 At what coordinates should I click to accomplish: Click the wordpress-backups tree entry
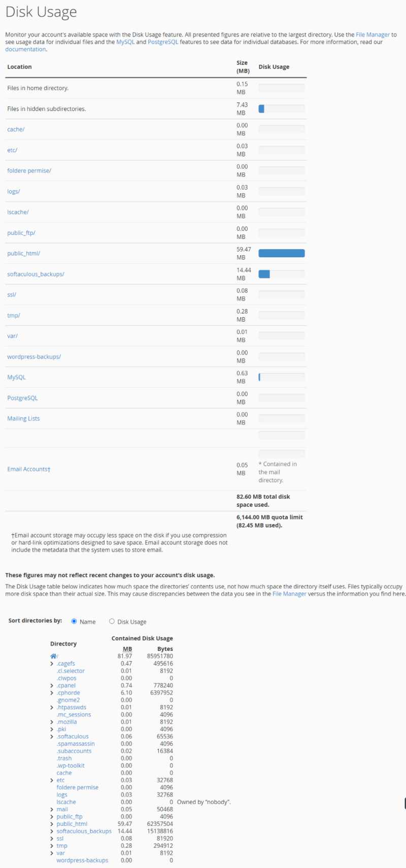82,860
